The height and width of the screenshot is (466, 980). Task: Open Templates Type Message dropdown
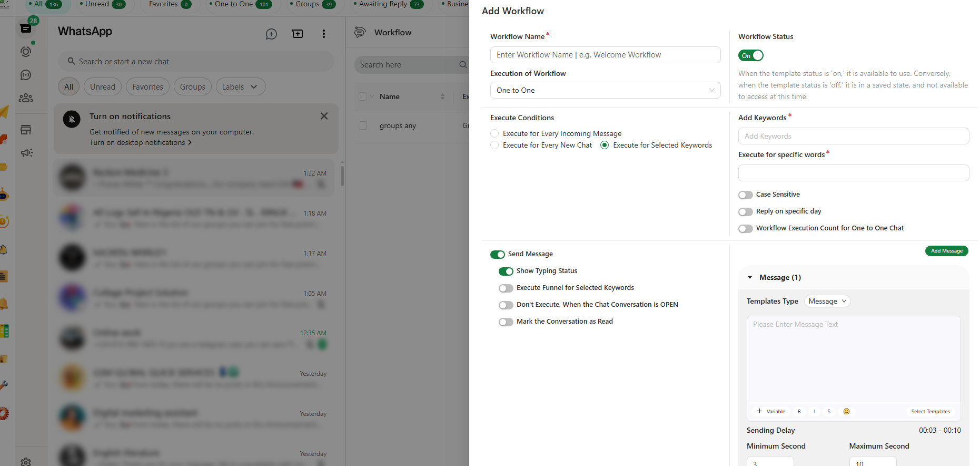827,301
